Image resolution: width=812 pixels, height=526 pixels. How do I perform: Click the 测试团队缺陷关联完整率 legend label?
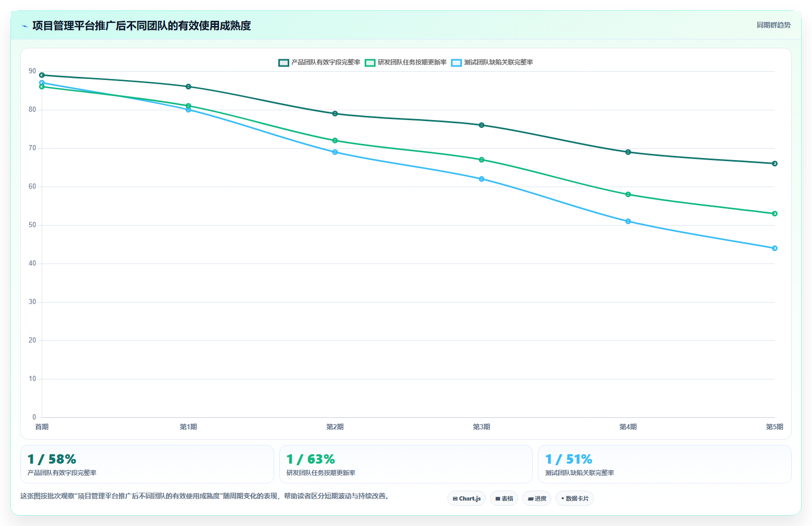click(x=498, y=62)
